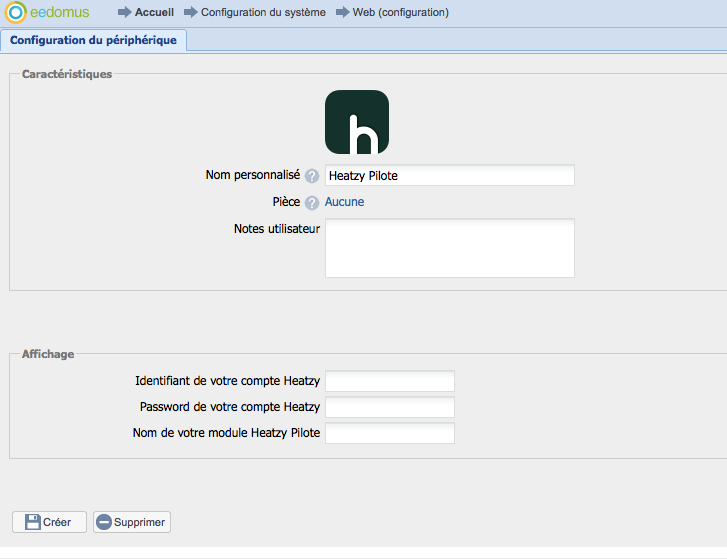Click the Caractéristiques section title
The height and width of the screenshot is (559, 727).
click(67, 74)
